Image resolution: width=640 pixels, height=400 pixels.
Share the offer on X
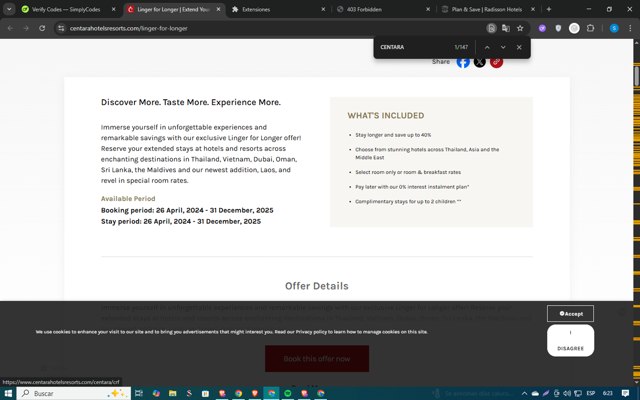[480, 62]
